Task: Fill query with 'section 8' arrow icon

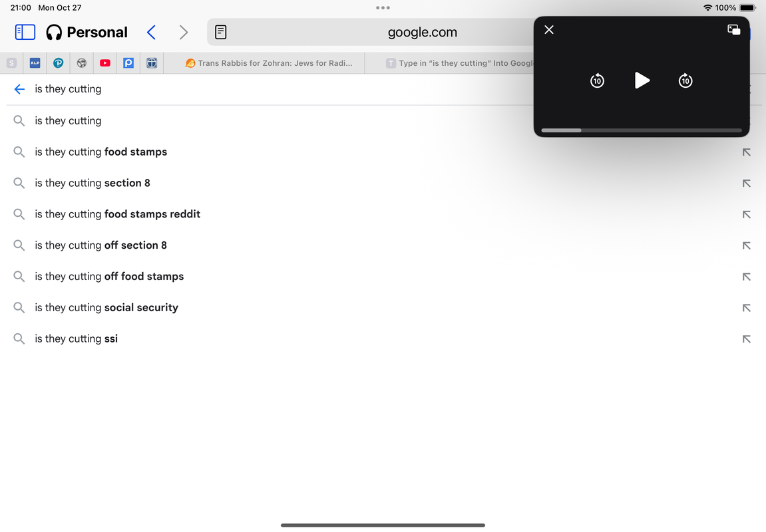Action: (x=747, y=184)
